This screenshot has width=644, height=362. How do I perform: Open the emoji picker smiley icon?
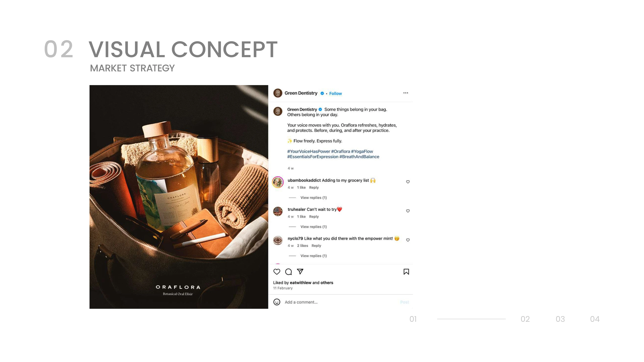click(x=277, y=302)
